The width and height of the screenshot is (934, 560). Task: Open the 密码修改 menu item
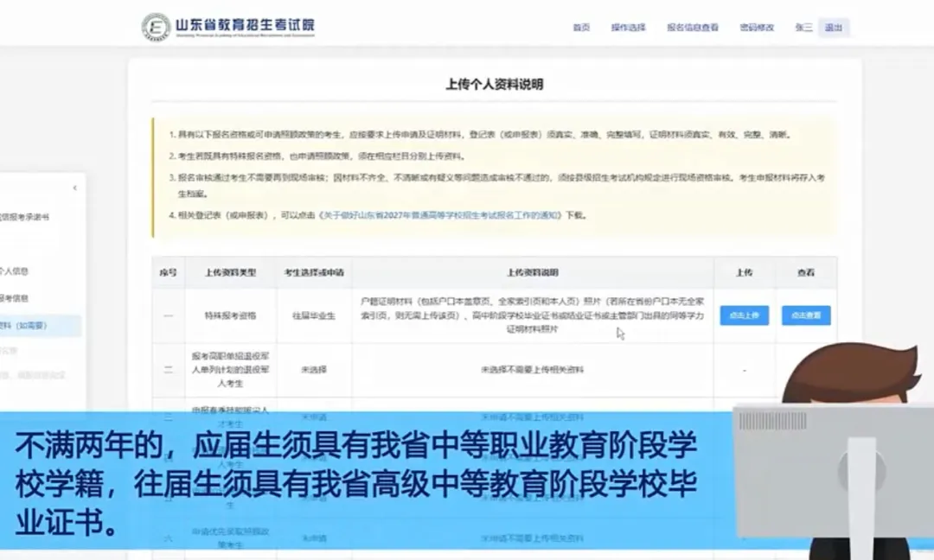click(757, 28)
